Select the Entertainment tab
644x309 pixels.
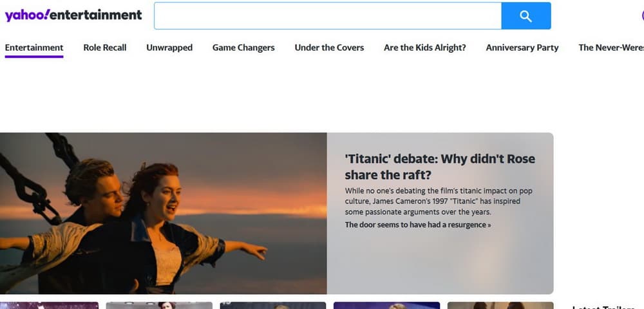[34, 48]
